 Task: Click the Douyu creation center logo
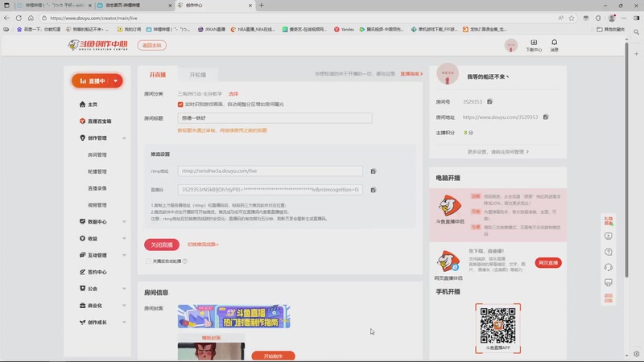(x=97, y=45)
